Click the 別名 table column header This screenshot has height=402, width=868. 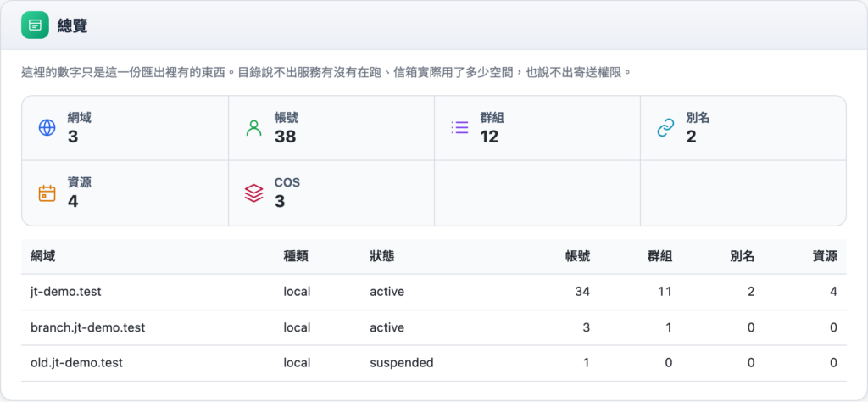click(x=743, y=256)
